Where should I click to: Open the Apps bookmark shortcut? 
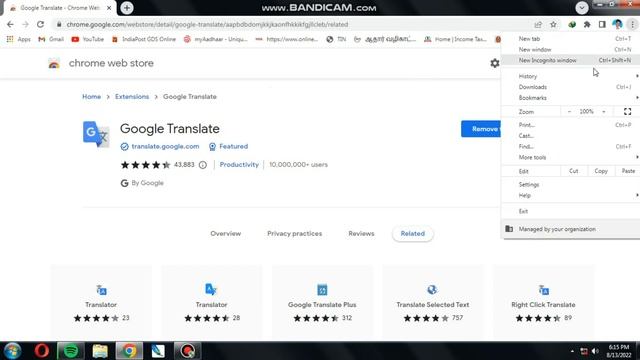[18, 39]
